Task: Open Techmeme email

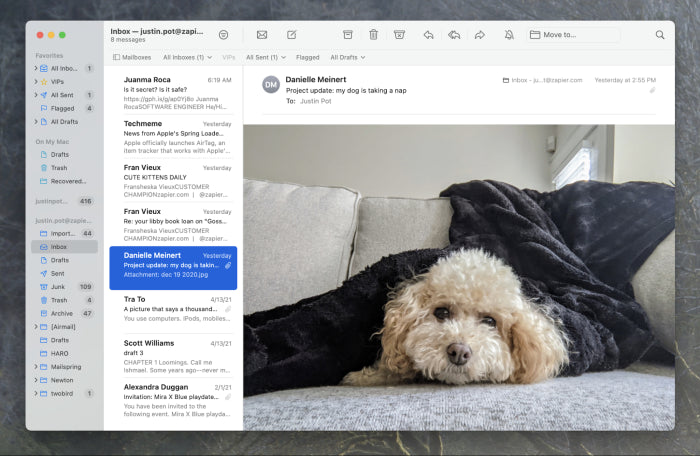Action: click(173, 137)
